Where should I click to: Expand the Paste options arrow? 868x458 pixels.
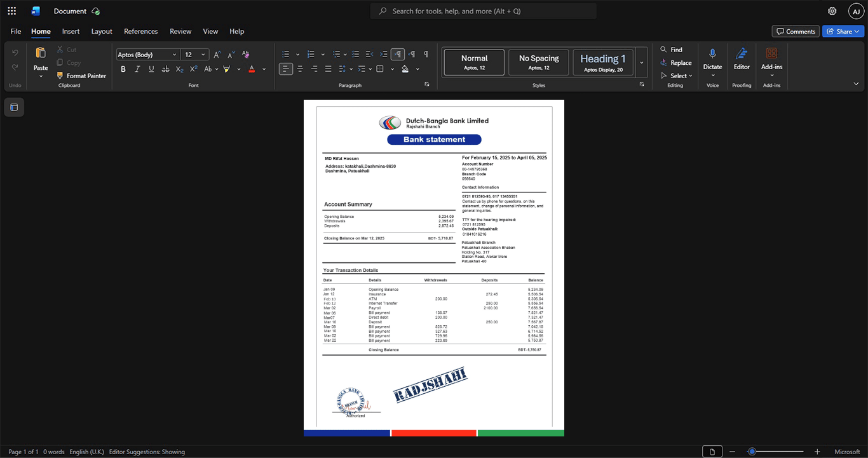(x=41, y=76)
